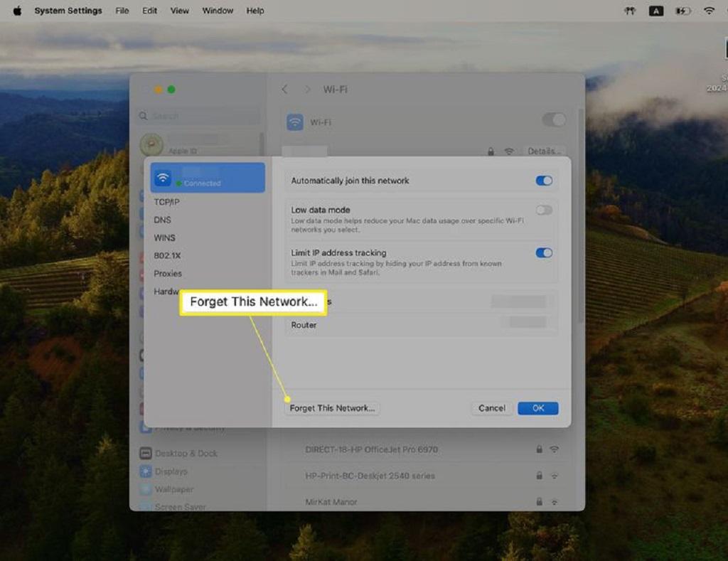This screenshot has height=561, width=728.
Task: Click Wi-Fi signal icon beside DIRECT-18-HP OfficeJet
Action: tap(555, 449)
